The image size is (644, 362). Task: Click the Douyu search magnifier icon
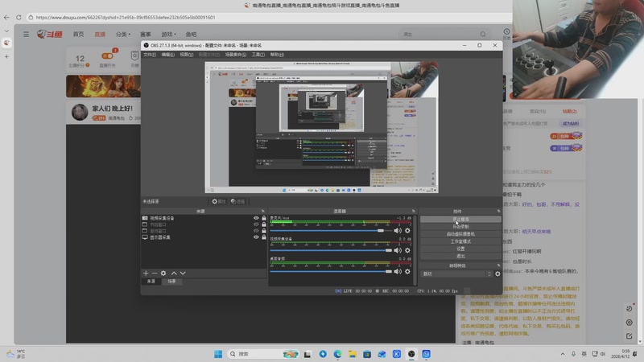click(483, 34)
